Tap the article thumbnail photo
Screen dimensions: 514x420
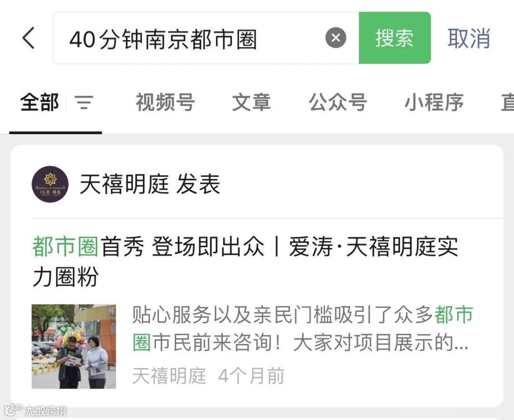[74, 347]
